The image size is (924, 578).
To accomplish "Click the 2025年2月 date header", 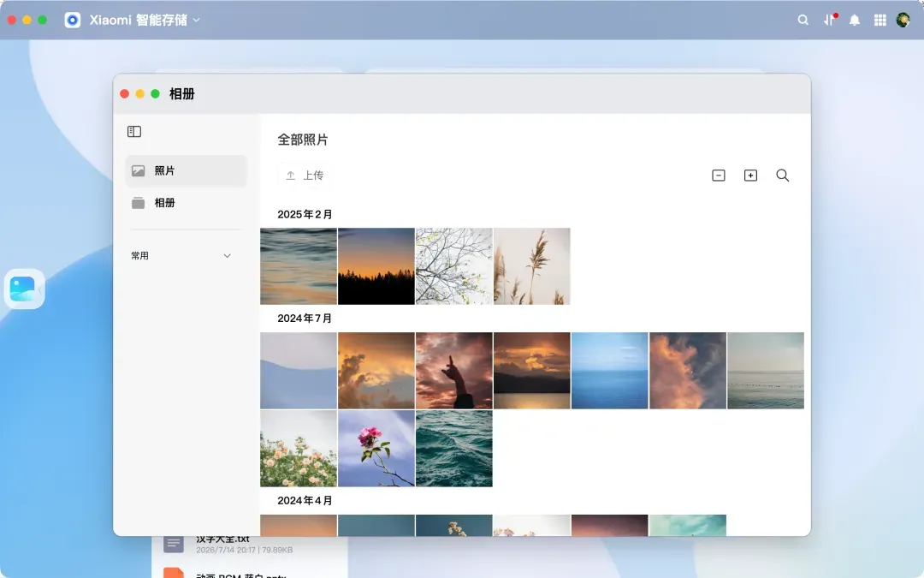I will click(305, 214).
